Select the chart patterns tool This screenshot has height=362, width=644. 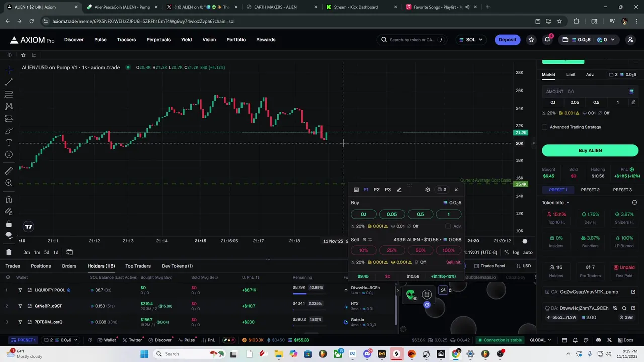click(x=9, y=106)
